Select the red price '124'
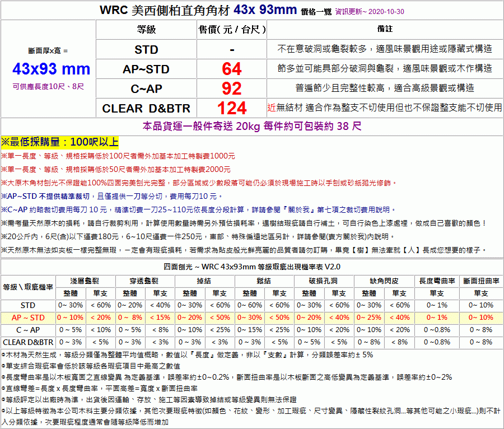This screenshot has width=504, height=429. 232,108
